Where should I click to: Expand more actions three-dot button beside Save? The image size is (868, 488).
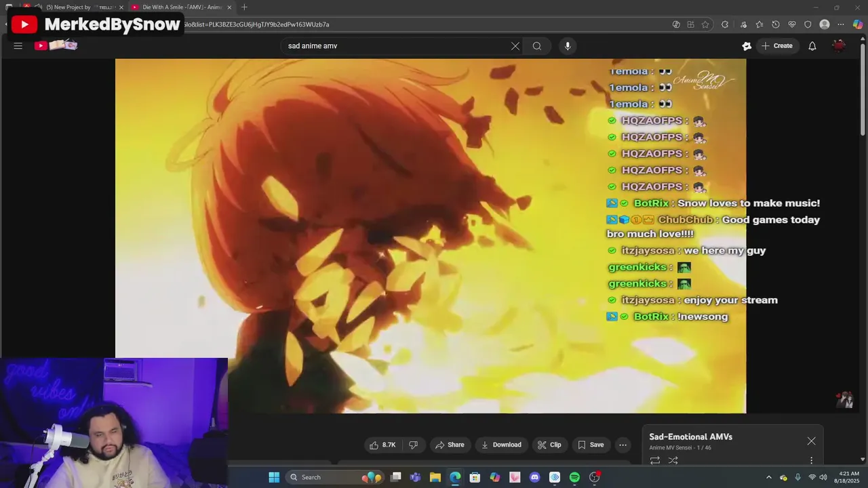(x=623, y=445)
